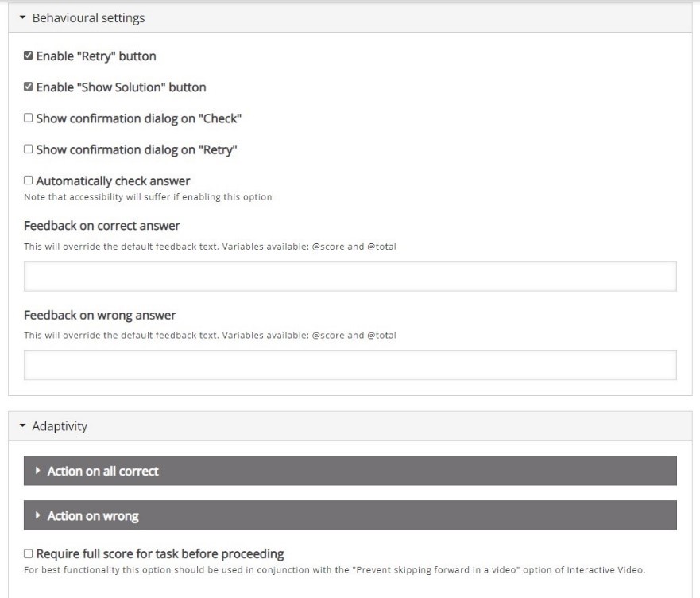Enable Show confirmation dialog on "Retry"
This screenshot has width=700, height=598.
point(28,149)
